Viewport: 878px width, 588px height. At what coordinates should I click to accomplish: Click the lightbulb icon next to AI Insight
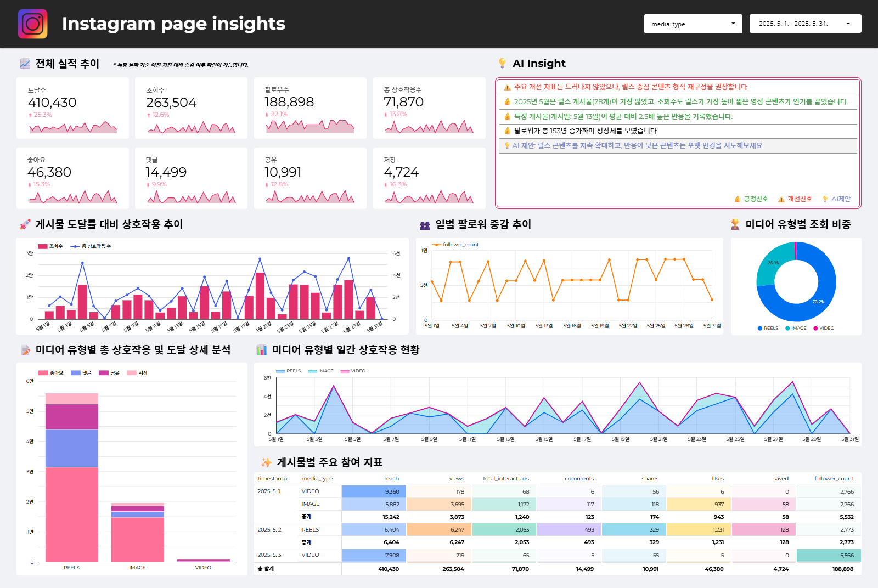click(502, 63)
